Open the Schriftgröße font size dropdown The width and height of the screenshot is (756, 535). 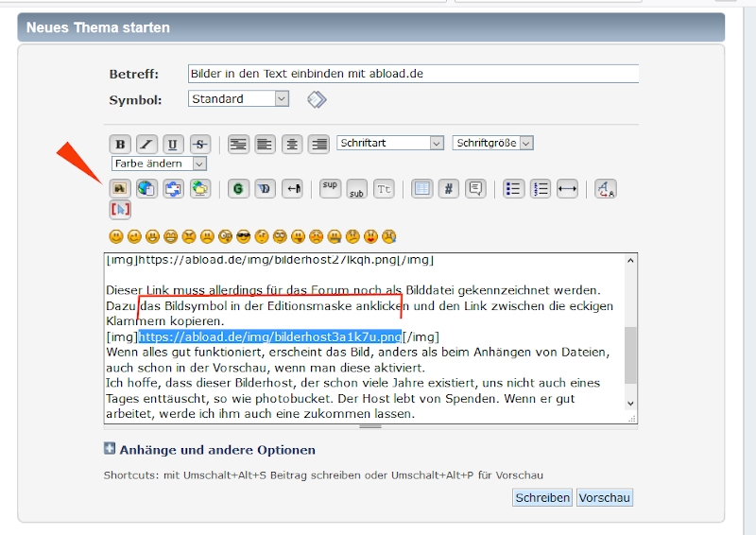coord(492,143)
